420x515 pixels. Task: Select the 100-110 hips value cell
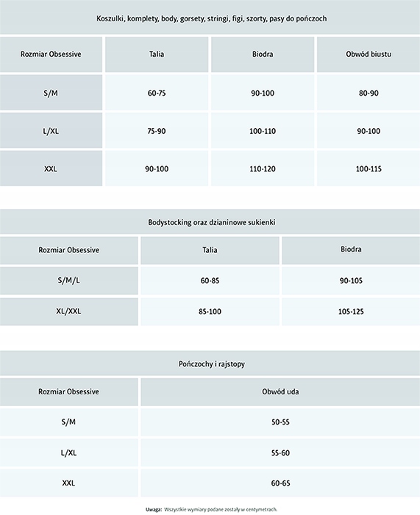coord(263,131)
